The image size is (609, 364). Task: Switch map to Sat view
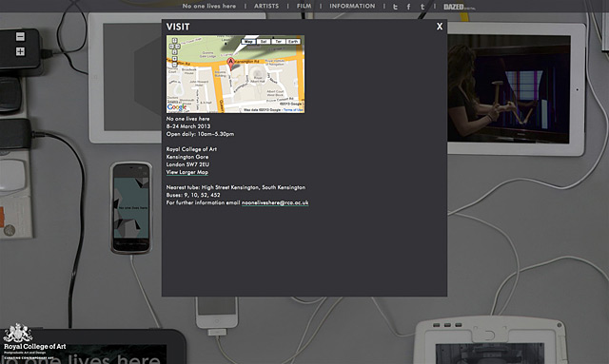264,41
